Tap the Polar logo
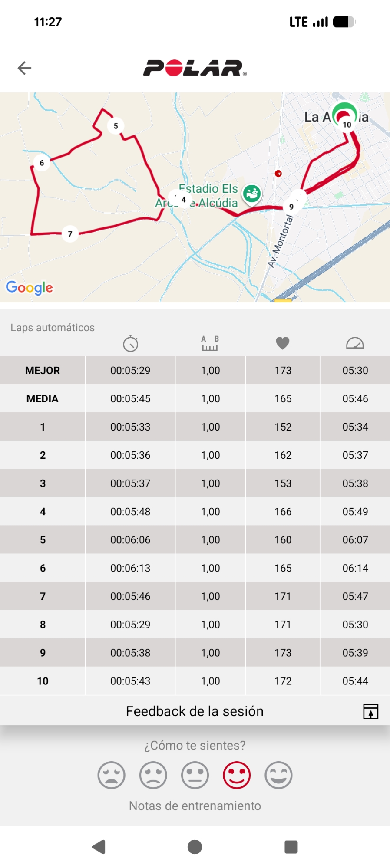Screen dimensions: 390x868 [x=195, y=68]
